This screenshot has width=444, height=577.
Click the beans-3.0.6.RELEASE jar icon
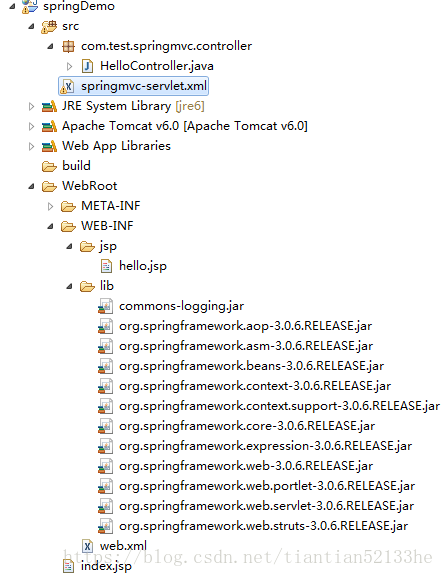(106, 366)
